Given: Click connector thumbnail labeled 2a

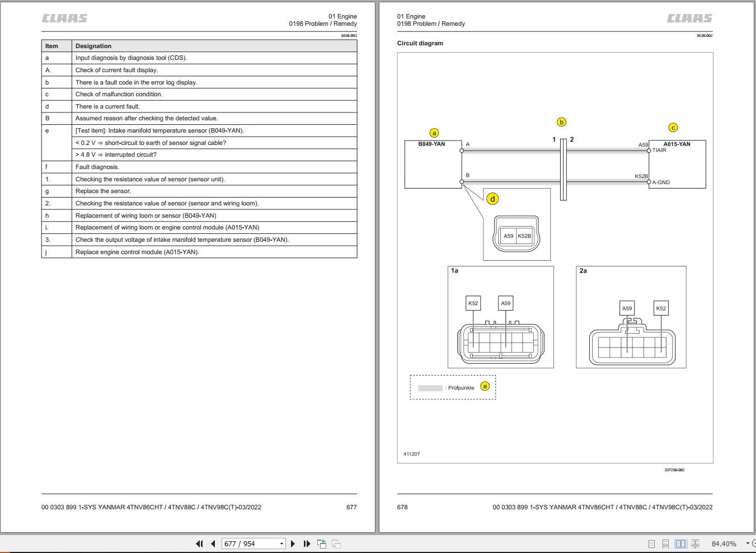Looking at the screenshot, I should pyautogui.click(x=631, y=317).
